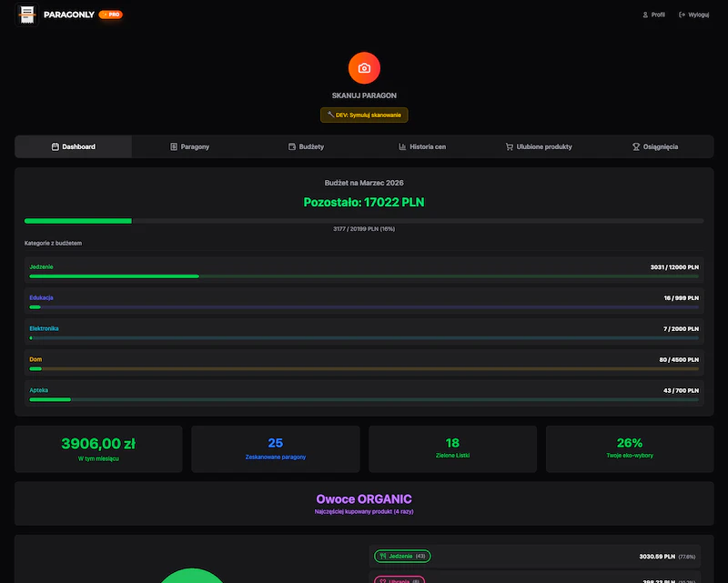Click the PRO badge
Screen dimensions: 728x583
coord(111,15)
